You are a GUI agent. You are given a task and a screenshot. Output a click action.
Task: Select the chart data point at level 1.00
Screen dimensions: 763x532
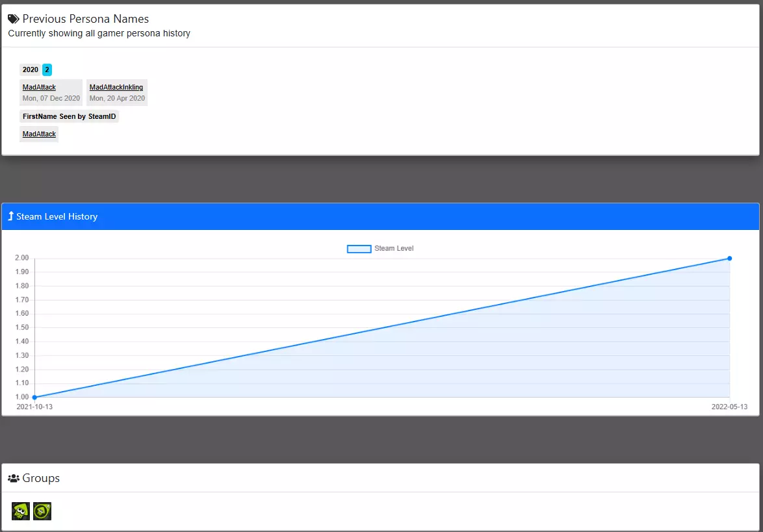click(x=34, y=398)
